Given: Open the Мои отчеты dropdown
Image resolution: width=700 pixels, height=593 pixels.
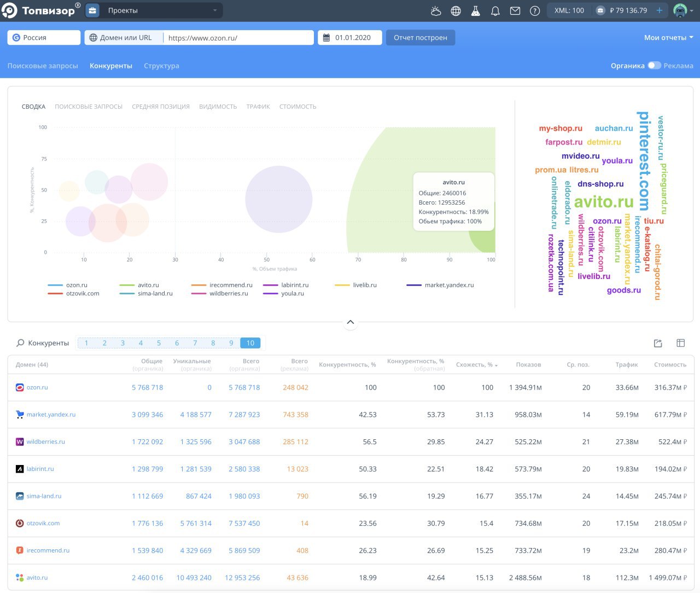Looking at the screenshot, I should (x=668, y=38).
